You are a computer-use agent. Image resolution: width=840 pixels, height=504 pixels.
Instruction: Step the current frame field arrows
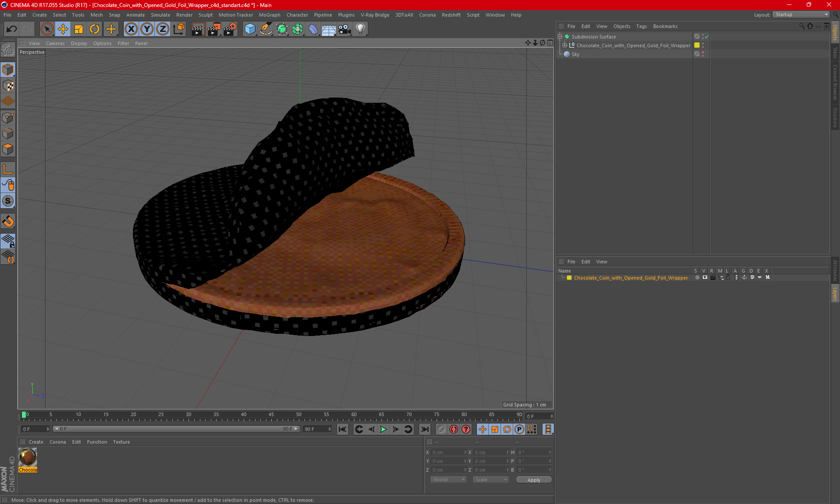[552, 416]
